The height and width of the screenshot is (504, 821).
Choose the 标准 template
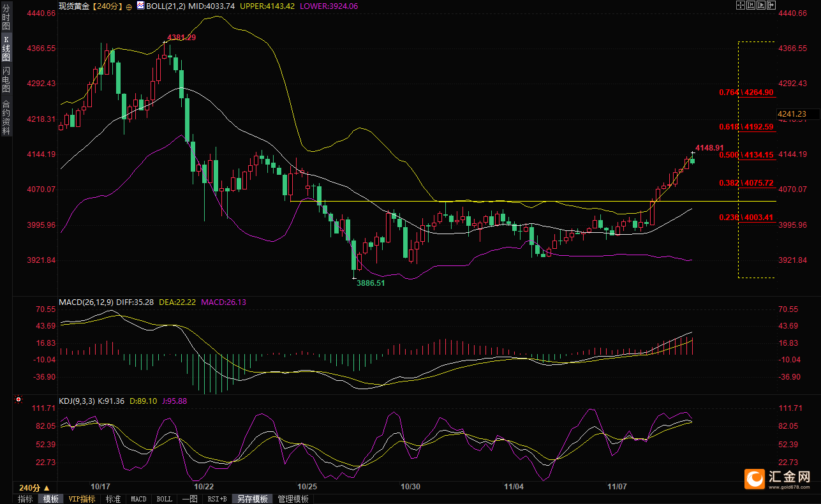pyautogui.click(x=114, y=499)
